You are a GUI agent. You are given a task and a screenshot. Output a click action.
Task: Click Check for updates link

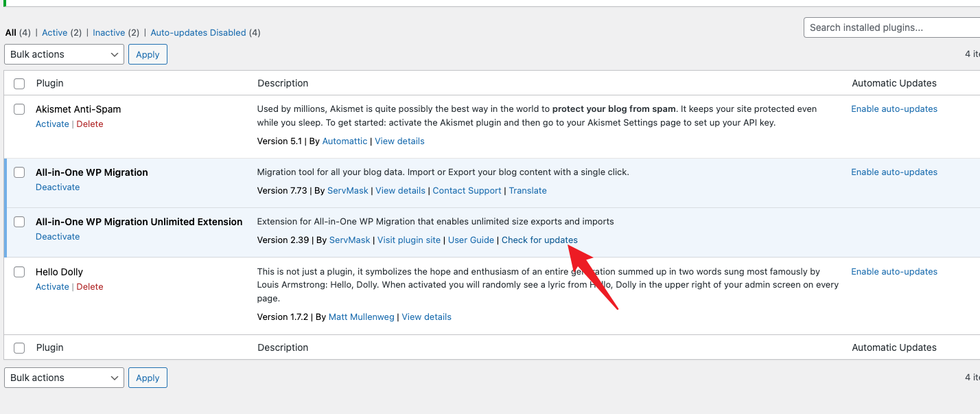539,240
